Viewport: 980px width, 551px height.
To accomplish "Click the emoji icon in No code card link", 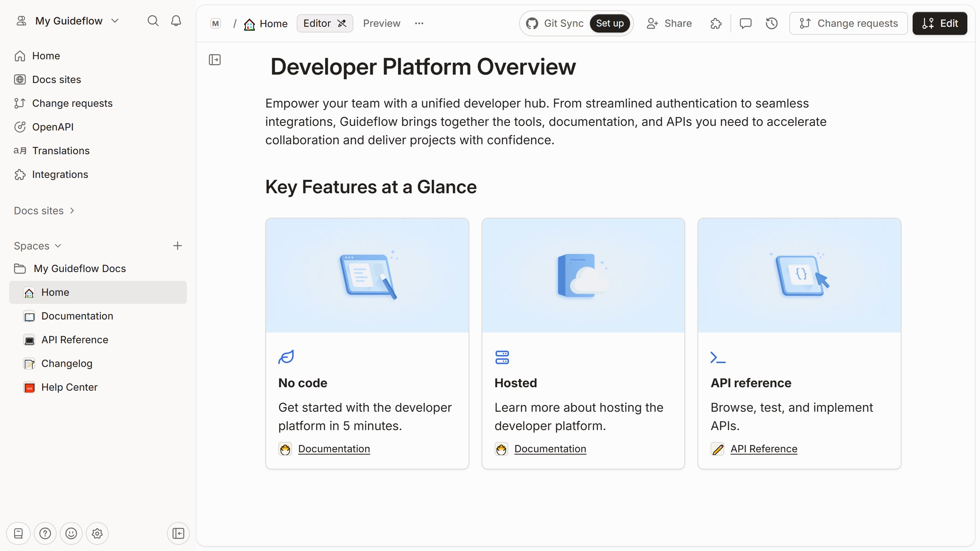I will coord(285,449).
